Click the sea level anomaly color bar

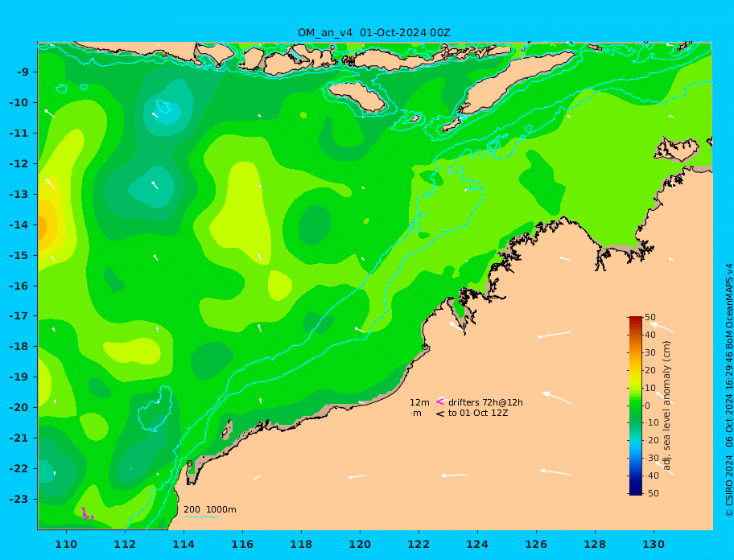tap(635, 406)
